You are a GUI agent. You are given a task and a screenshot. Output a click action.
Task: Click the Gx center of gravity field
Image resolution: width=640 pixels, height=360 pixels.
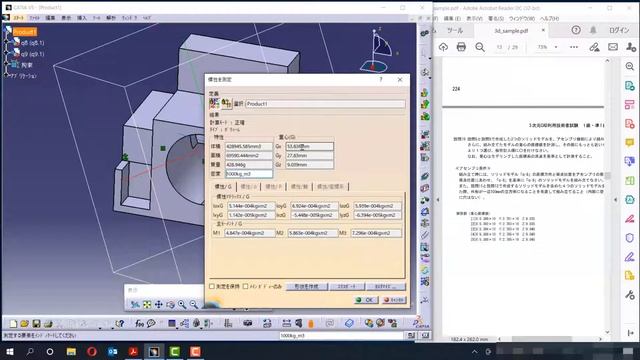coord(309,146)
